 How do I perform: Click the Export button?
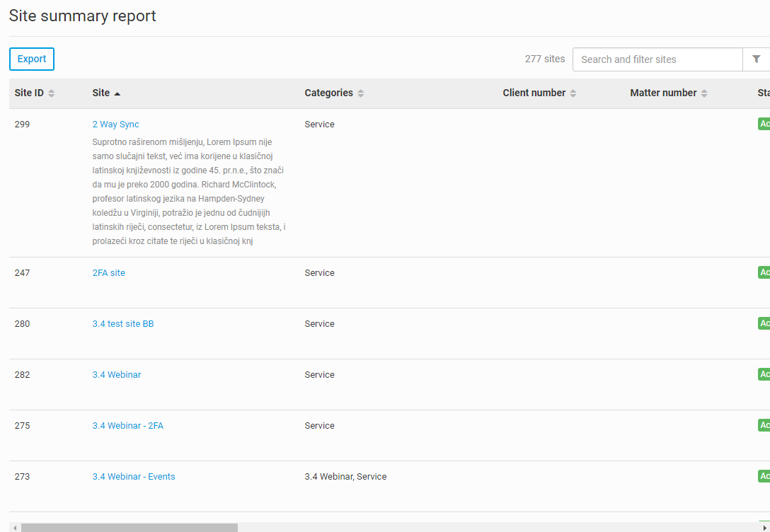32,59
